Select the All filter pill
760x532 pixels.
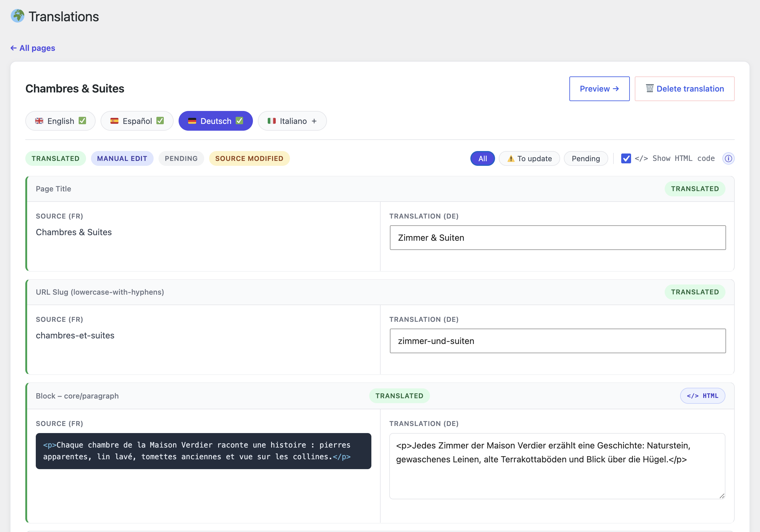(483, 158)
